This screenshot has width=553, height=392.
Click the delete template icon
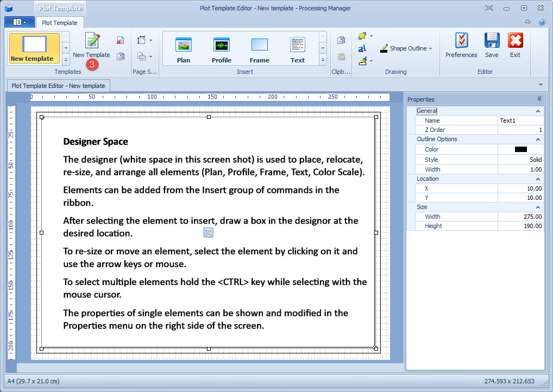120,41
